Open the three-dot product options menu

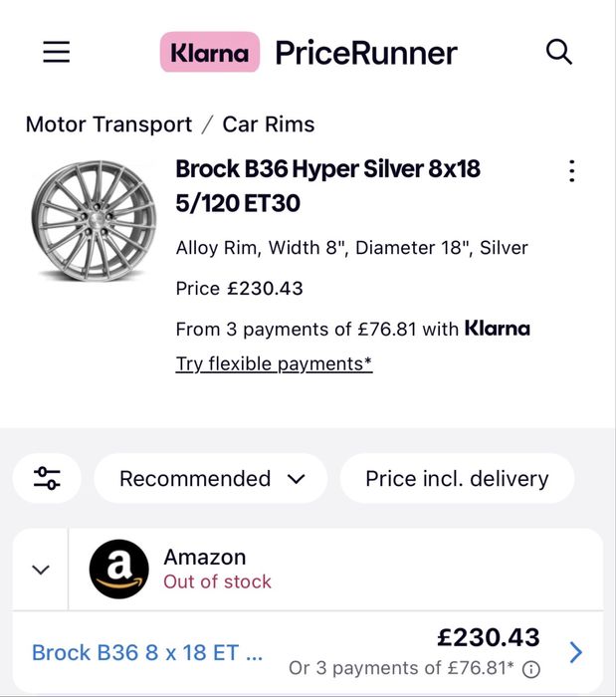[571, 170]
